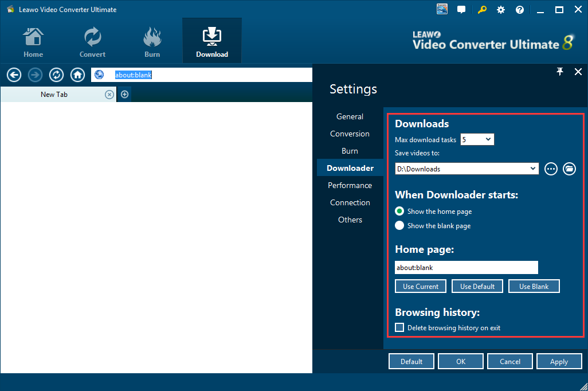The image size is (588, 391).
Task: Close the Settings panel
Action: tap(578, 71)
